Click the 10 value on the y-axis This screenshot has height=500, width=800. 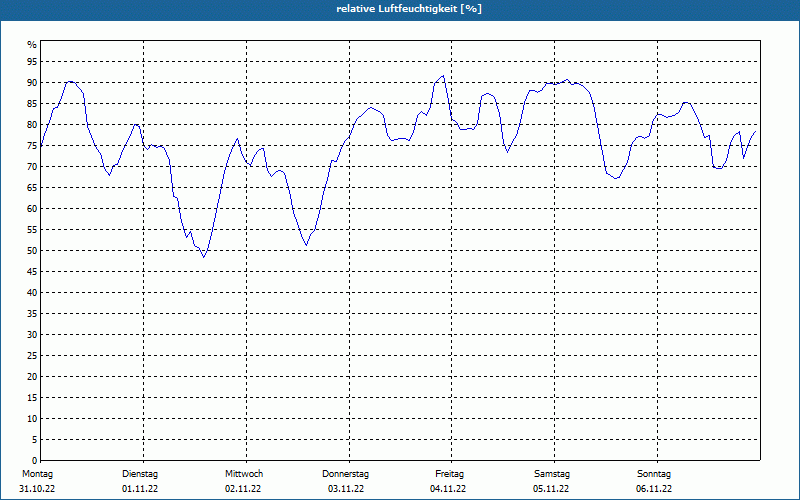point(32,419)
